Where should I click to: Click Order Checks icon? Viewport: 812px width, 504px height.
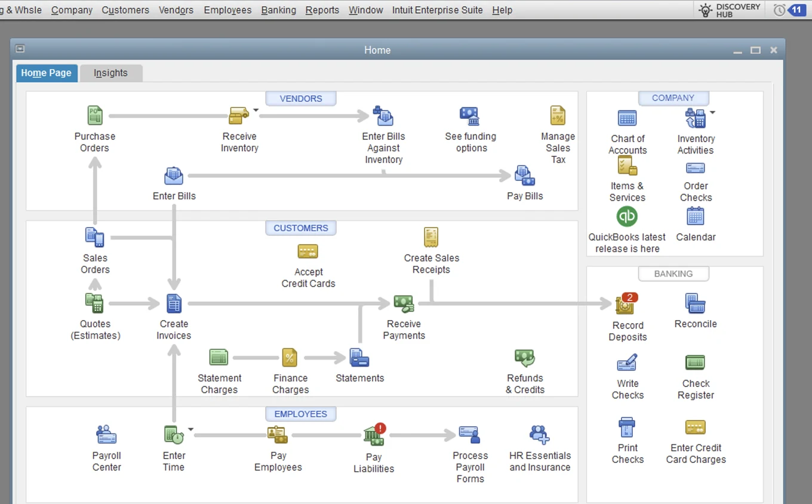click(x=696, y=168)
